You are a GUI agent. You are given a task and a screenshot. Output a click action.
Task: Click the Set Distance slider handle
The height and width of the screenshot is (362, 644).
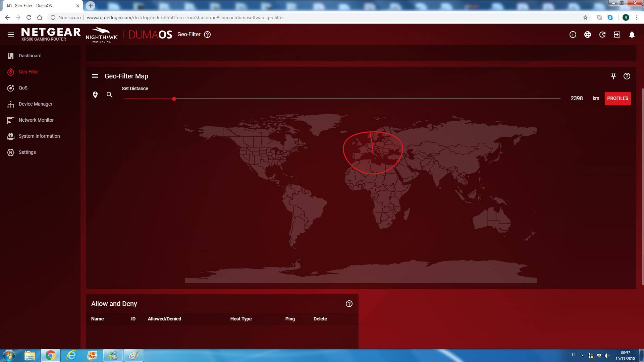coord(174,99)
